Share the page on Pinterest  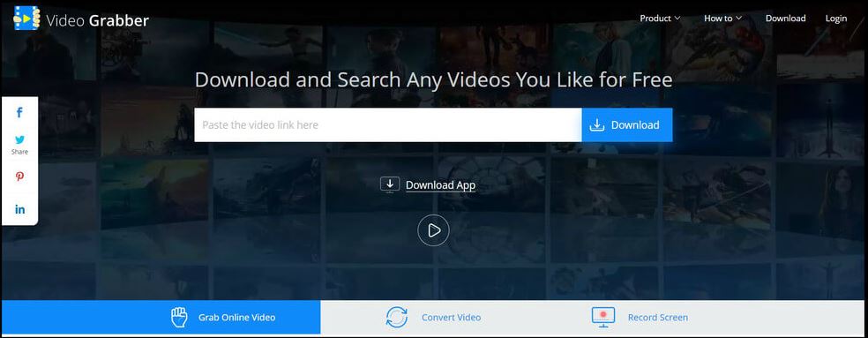pos(20,177)
